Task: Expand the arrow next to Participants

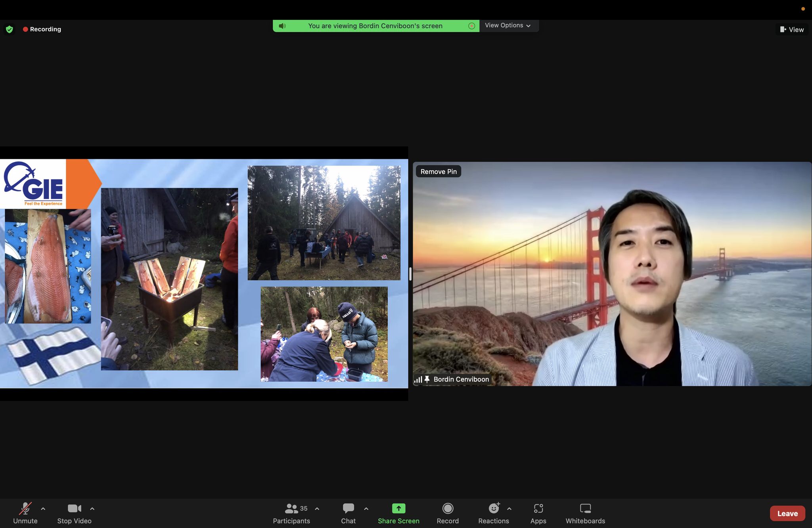Action: tap(317, 509)
